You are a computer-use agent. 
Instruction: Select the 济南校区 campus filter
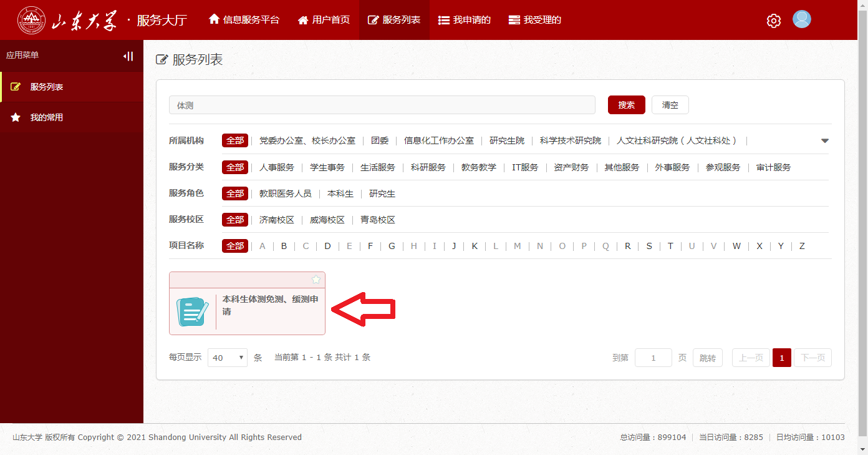(x=276, y=220)
